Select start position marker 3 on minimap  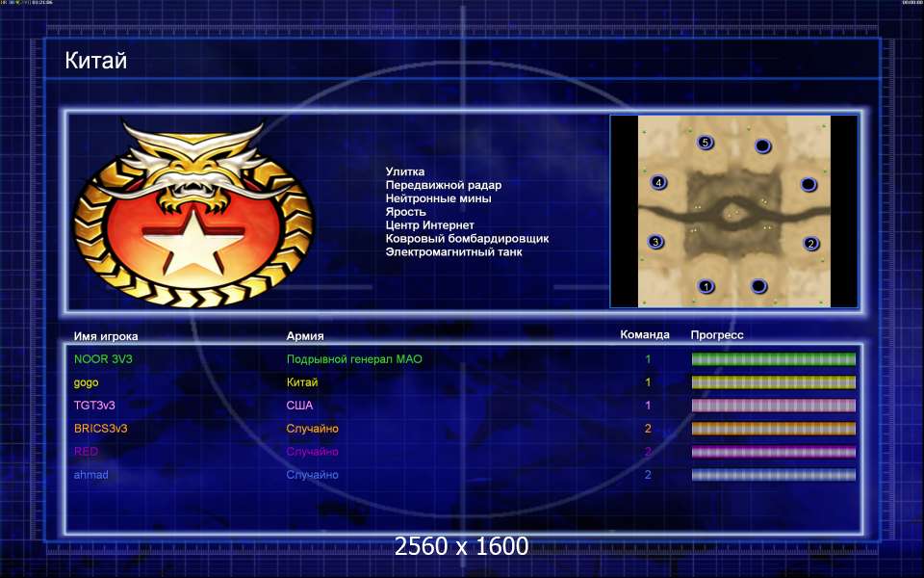[655, 242]
